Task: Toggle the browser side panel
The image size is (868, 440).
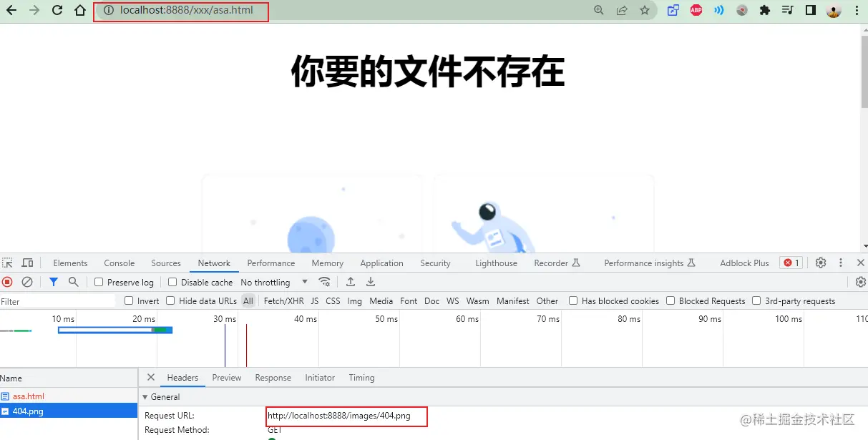Action: [811, 11]
